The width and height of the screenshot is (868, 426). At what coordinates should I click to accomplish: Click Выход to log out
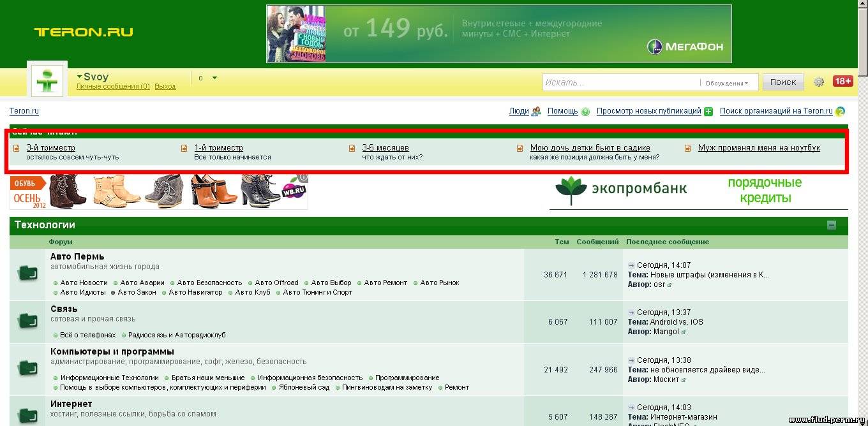point(165,86)
